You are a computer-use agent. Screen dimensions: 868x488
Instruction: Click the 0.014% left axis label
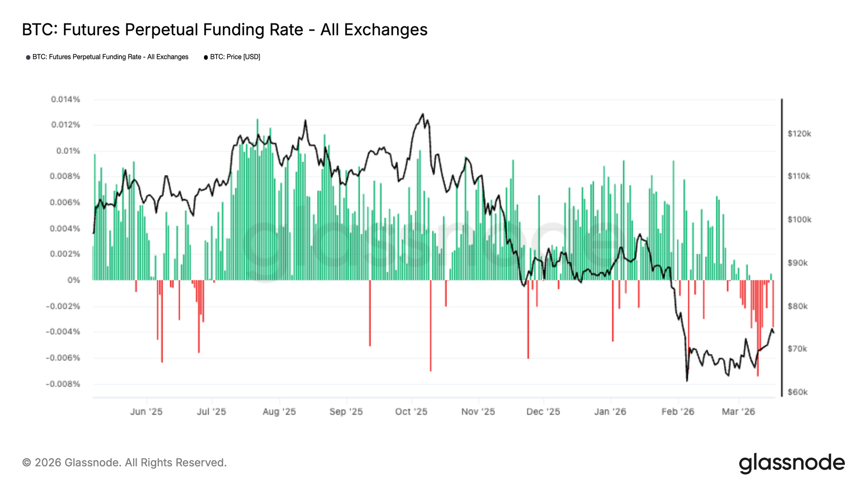66,99
